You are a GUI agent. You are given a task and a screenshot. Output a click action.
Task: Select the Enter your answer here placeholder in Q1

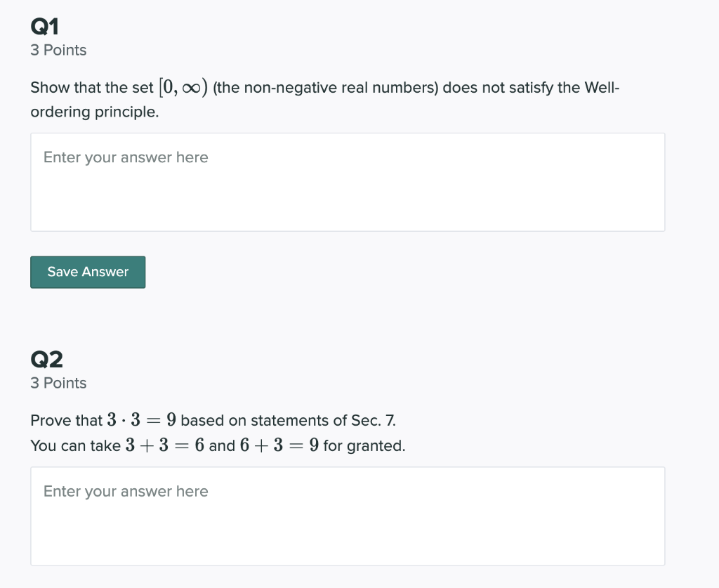(126, 157)
